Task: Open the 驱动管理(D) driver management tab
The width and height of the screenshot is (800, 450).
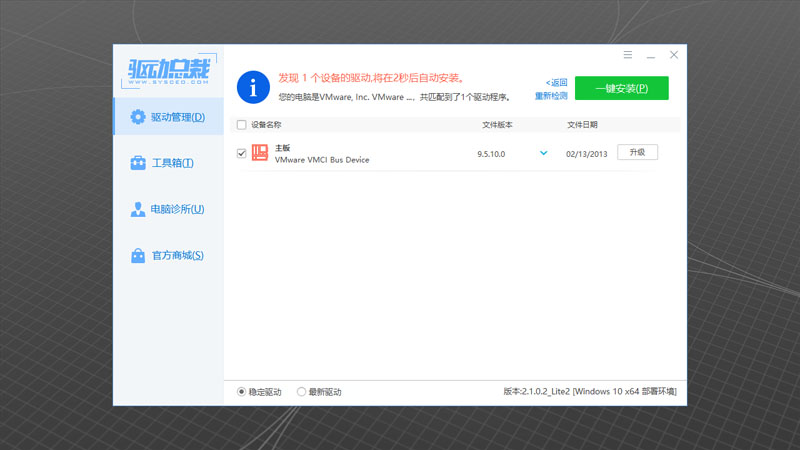Action: (x=168, y=117)
